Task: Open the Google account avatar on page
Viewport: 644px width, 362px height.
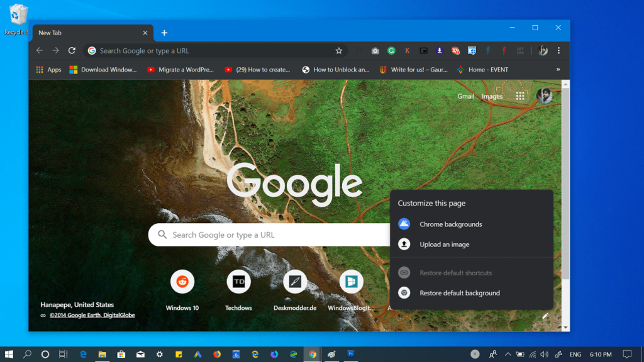Action: (x=544, y=96)
